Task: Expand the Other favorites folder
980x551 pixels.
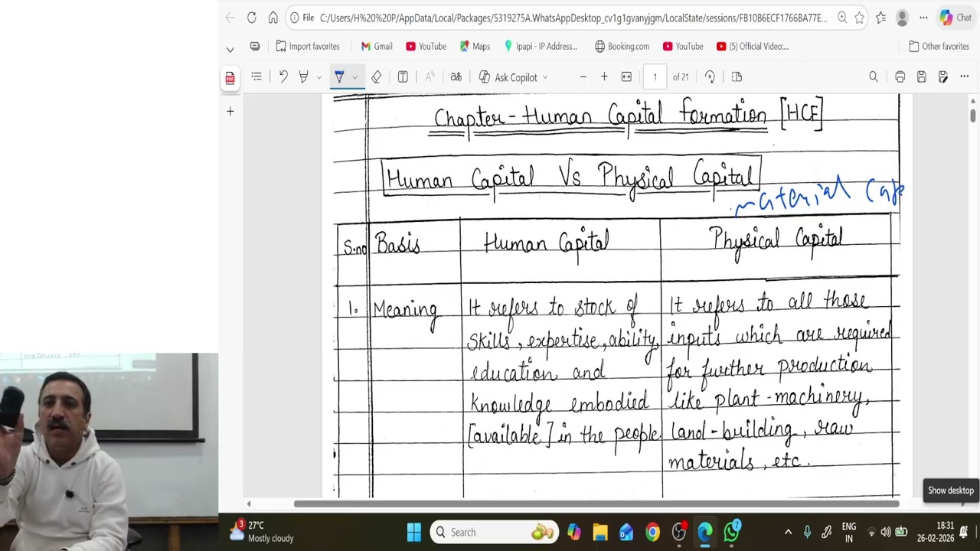Action: [939, 46]
